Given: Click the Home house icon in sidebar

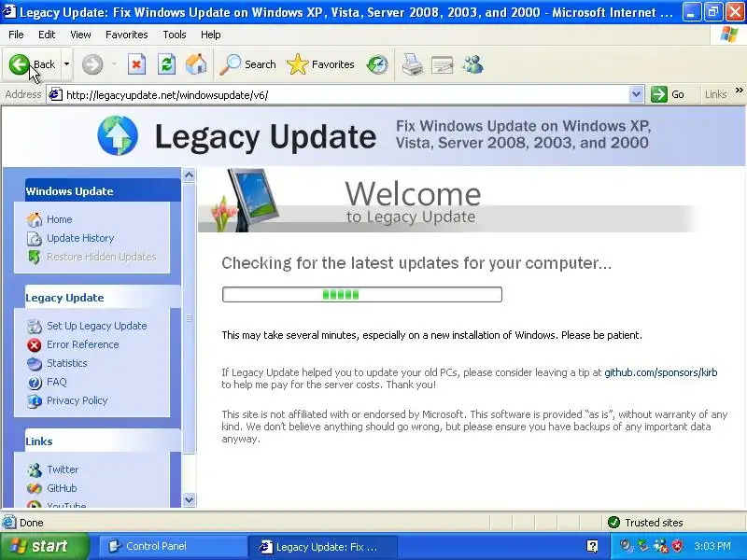Looking at the screenshot, I should 35,219.
